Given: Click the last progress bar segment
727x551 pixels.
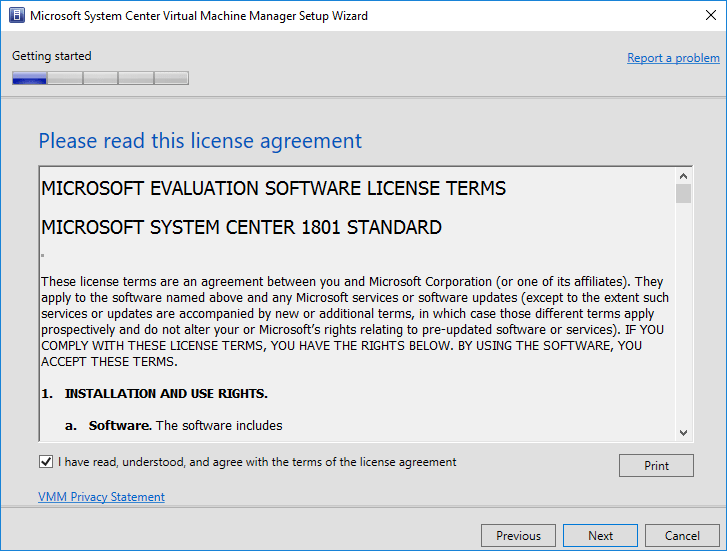Looking at the screenshot, I should tap(171, 78).
